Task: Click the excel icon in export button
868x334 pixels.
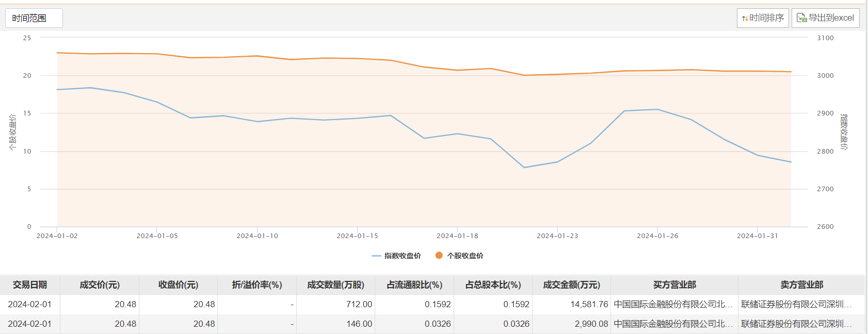Action: [x=801, y=18]
